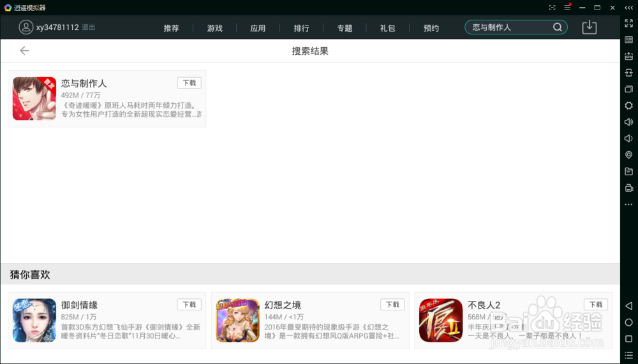The width and height of the screenshot is (638, 364).
Task: Open the multi-window sidebar icon
Action: [628, 89]
